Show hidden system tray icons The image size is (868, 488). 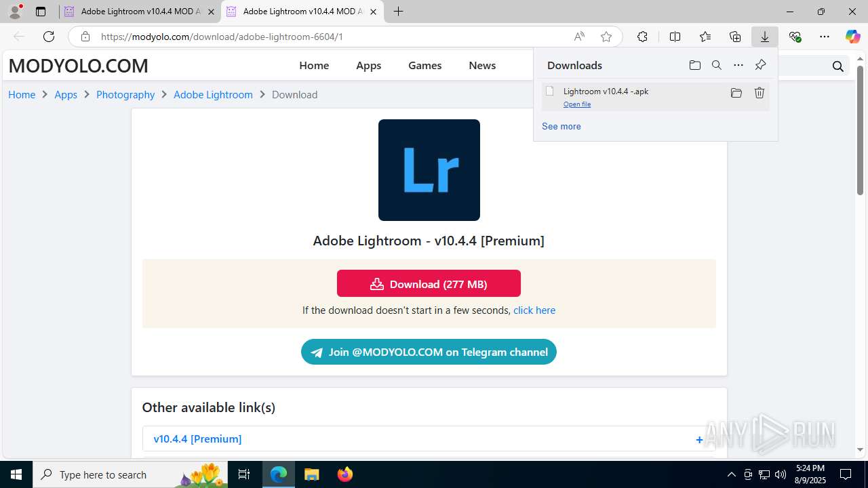731,474
